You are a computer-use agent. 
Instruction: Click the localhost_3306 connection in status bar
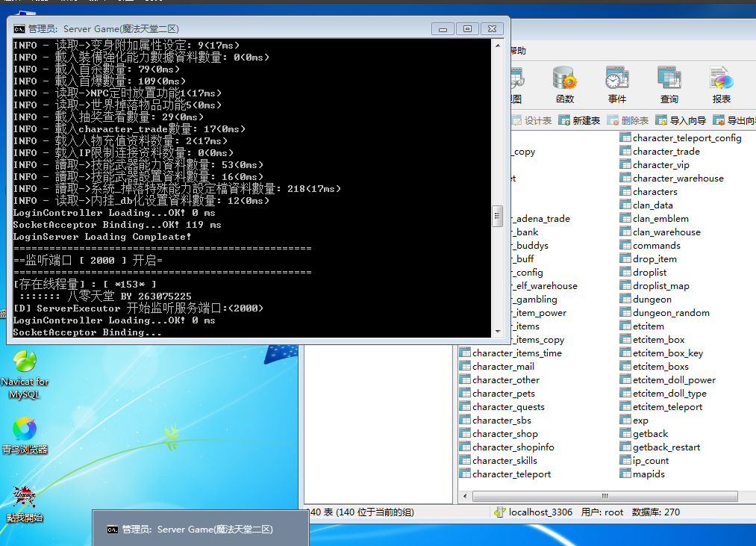[534, 512]
